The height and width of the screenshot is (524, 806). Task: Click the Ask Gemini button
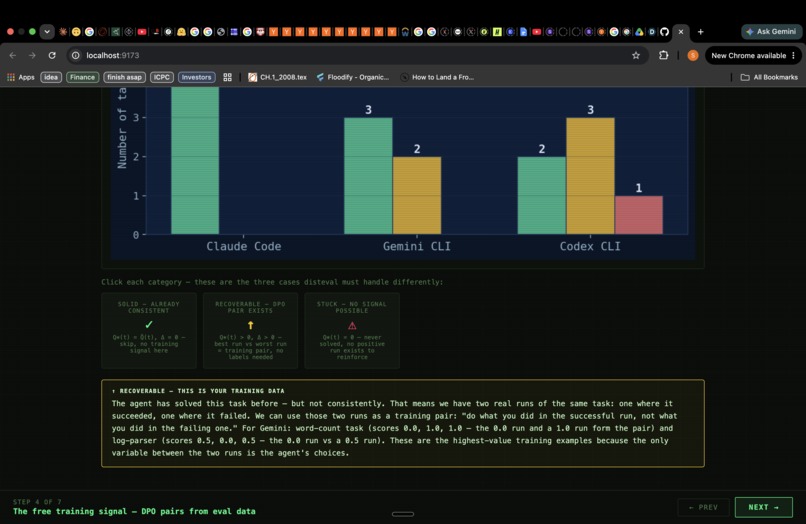[771, 31]
